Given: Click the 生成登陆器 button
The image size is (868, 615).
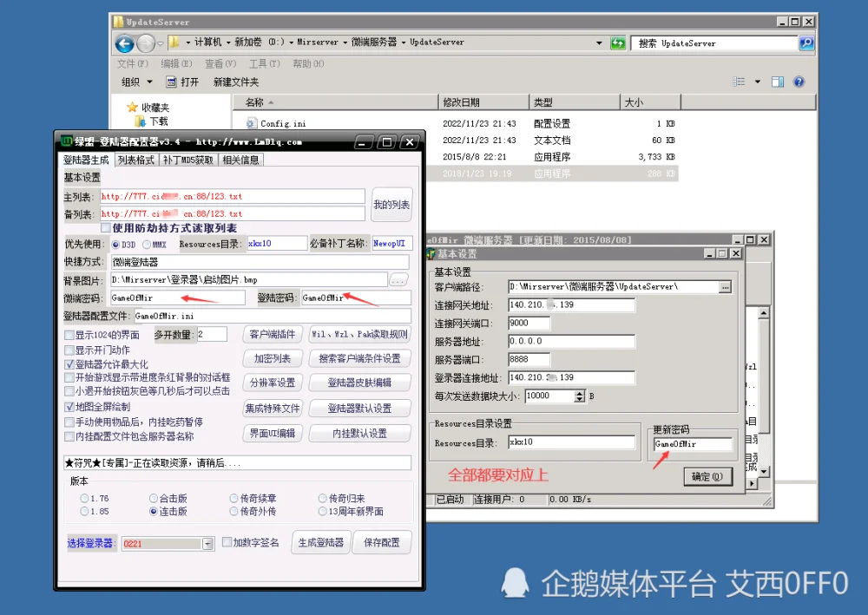Looking at the screenshot, I should (320, 543).
